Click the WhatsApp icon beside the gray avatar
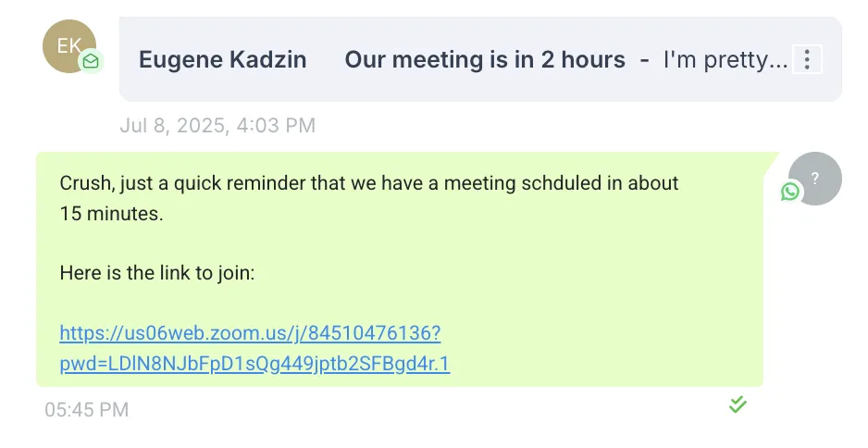868x448 pixels. coord(790,192)
